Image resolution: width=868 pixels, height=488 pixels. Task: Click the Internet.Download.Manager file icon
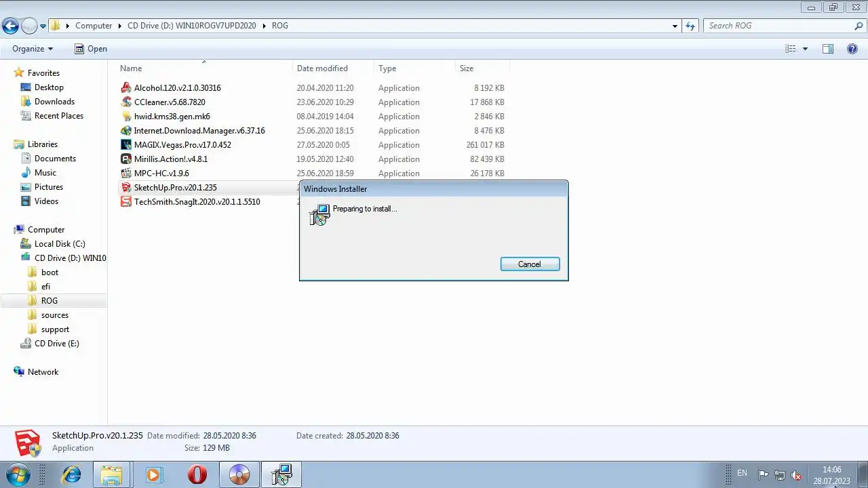click(126, 130)
